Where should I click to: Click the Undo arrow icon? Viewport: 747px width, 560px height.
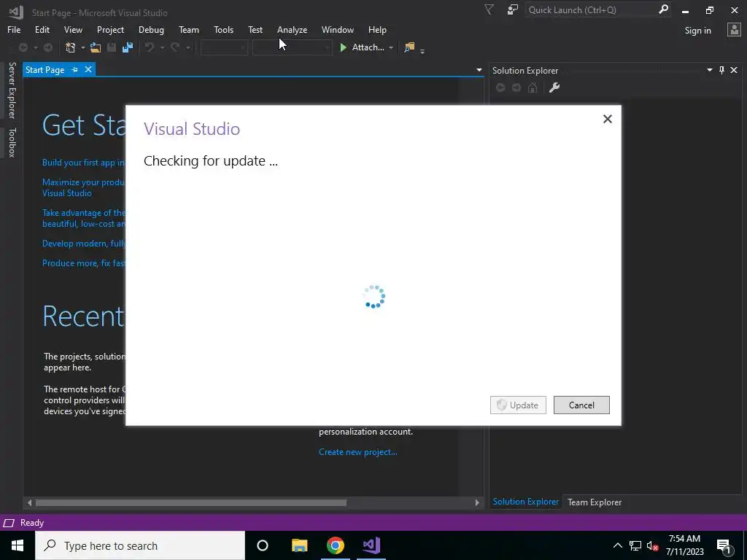point(150,47)
